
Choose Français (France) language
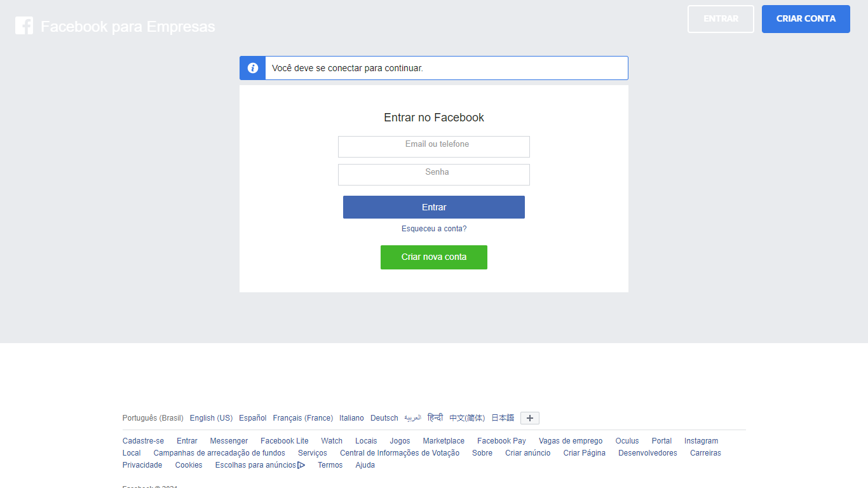(302, 418)
